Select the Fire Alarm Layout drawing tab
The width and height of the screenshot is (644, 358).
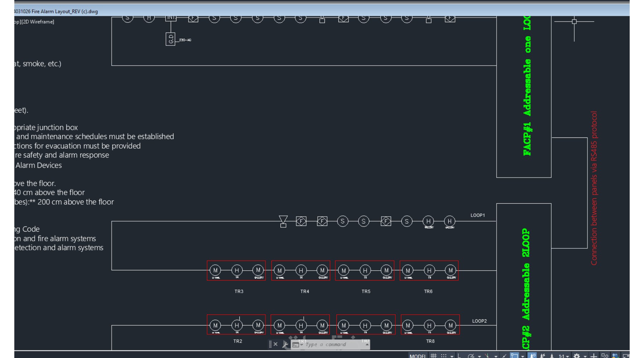[x=56, y=11]
